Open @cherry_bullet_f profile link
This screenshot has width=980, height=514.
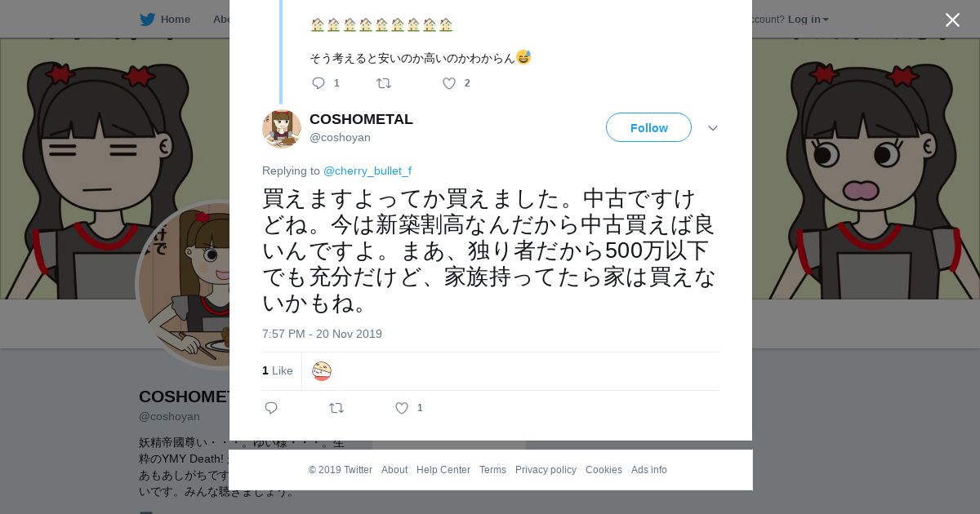point(367,171)
